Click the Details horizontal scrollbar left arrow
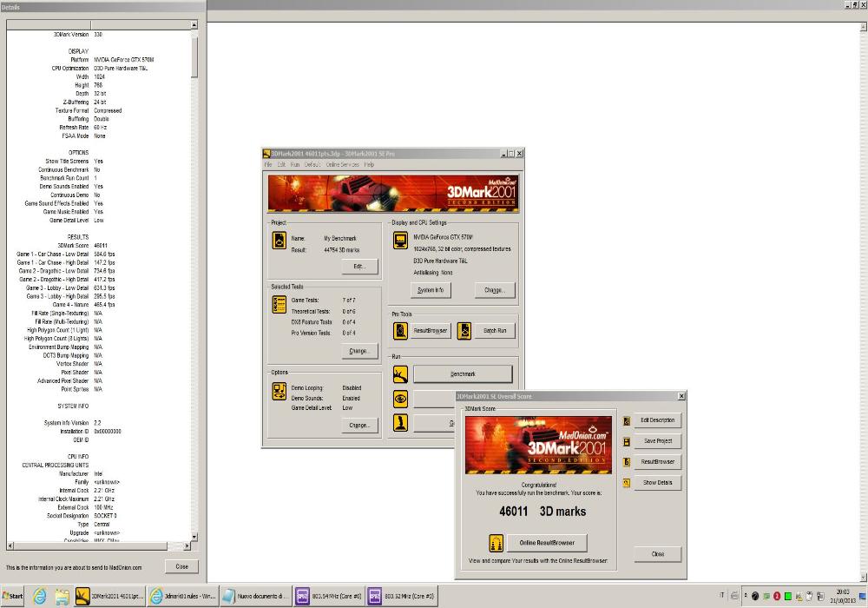 pyautogui.click(x=10, y=546)
